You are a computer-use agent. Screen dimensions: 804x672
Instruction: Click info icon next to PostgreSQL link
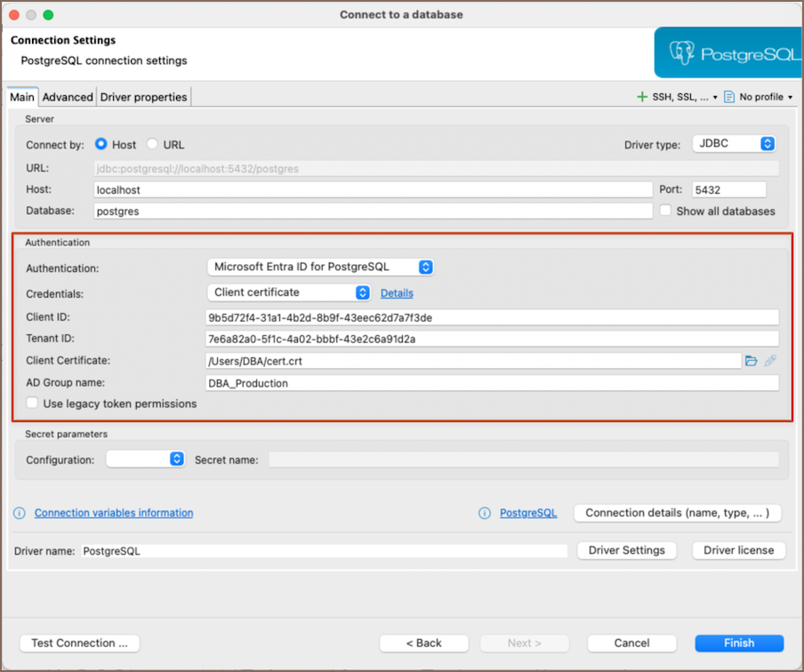point(485,513)
